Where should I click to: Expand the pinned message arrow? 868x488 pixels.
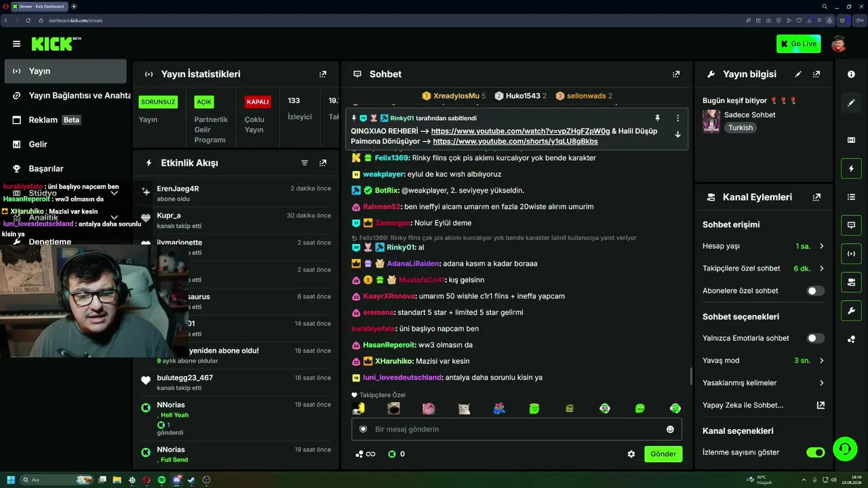coord(677,134)
